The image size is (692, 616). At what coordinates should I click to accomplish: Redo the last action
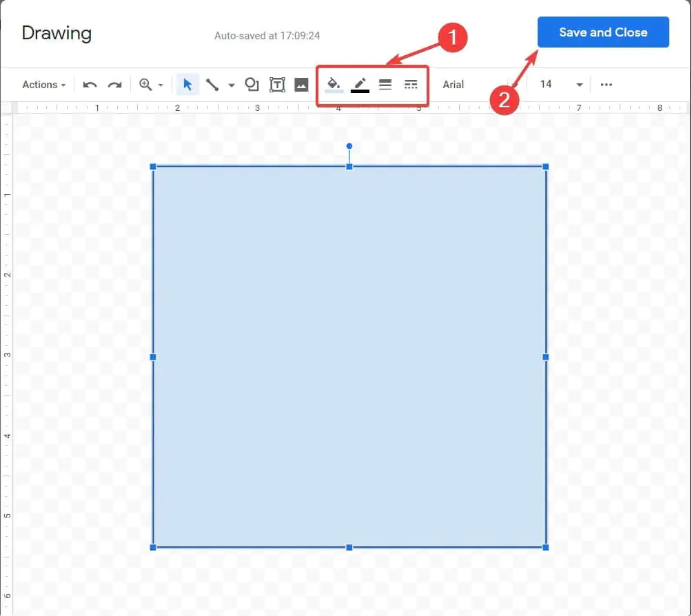click(114, 84)
